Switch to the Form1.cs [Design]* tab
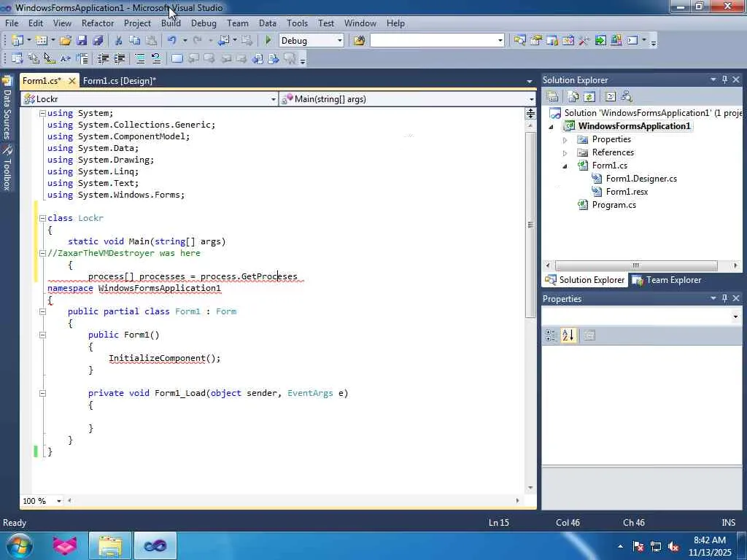Screen dimensions: 747x560 [119, 80]
